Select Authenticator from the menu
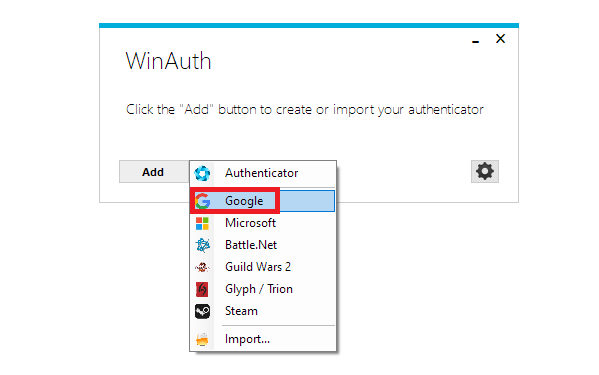 coord(263,173)
